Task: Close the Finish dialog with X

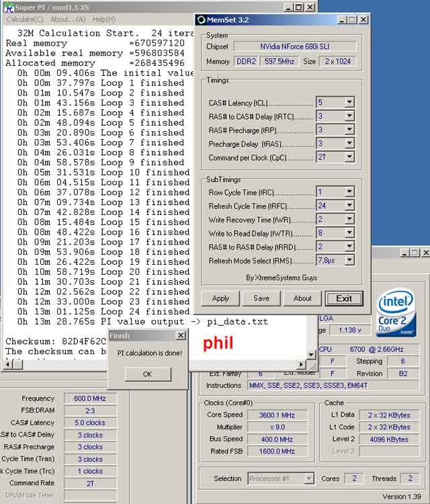Action: pyautogui.click(x=181, y=335)
